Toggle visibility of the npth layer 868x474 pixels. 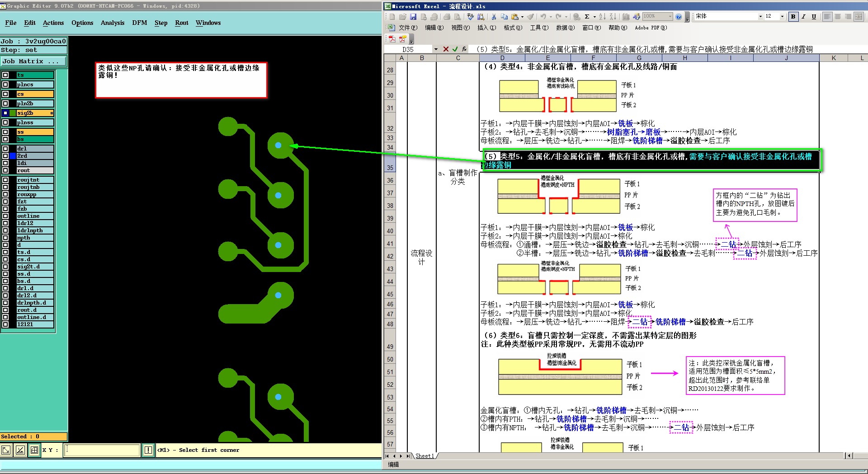point(5,238)
